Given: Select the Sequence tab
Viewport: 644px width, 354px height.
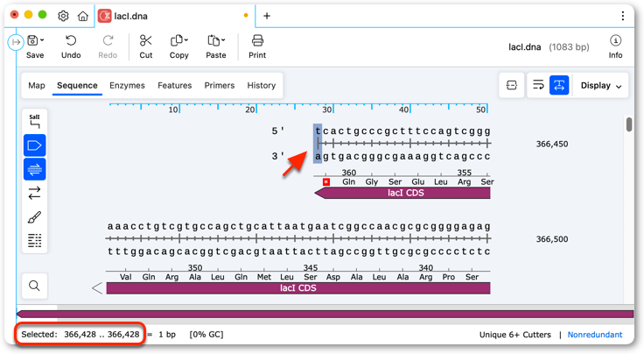Looking at the screenshot, I should point(77,86).
